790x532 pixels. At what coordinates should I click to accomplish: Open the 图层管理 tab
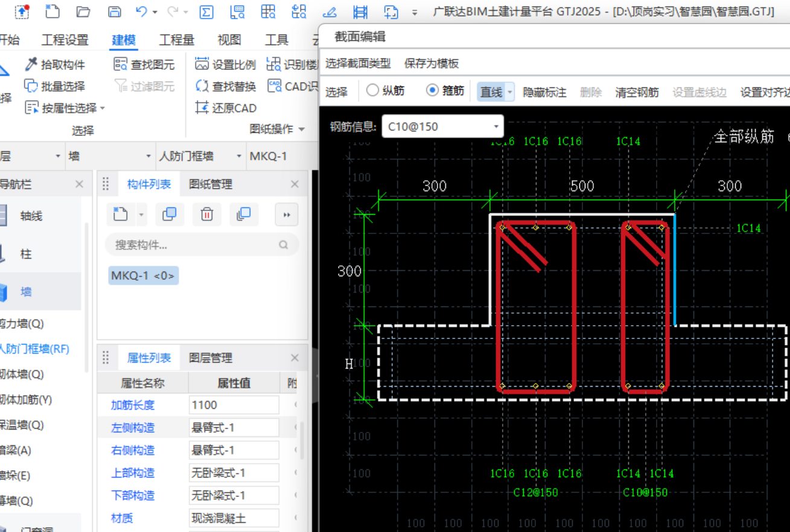pyautogui.click(x=211, y=358)
